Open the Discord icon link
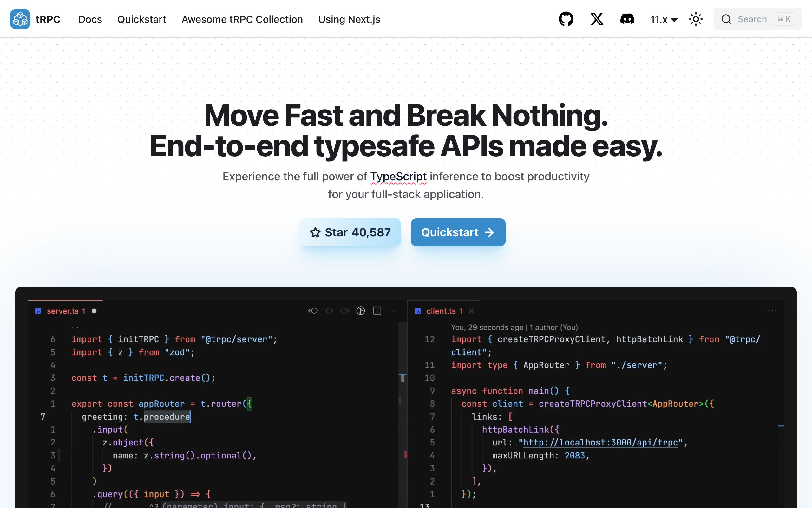812x508 pixels. coord(627,19)
